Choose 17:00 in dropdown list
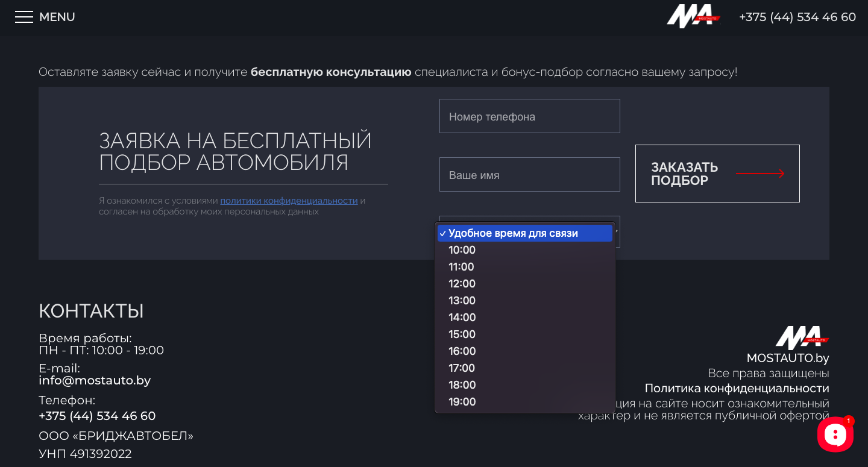The image size is (868, 467). point(462,368)
